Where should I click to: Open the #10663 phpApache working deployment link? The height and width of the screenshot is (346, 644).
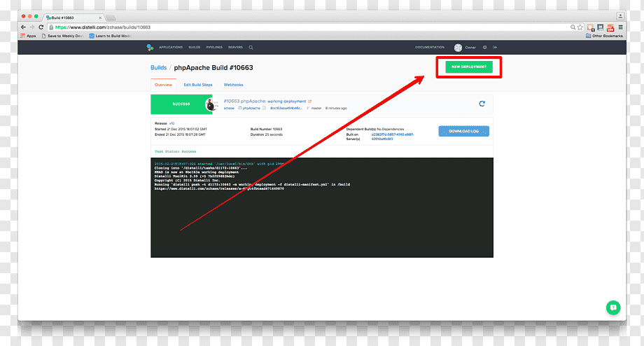tap(265, 101)
